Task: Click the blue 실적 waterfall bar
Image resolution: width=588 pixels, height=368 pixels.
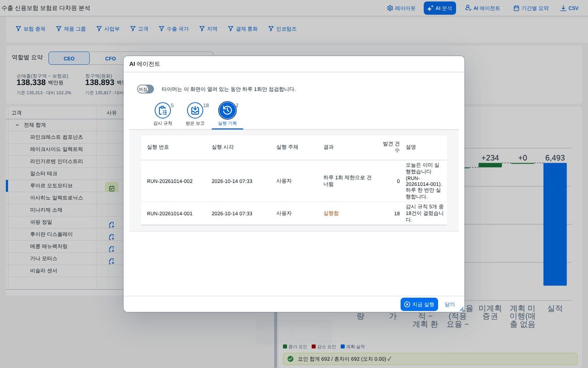Action: (555, 224)
